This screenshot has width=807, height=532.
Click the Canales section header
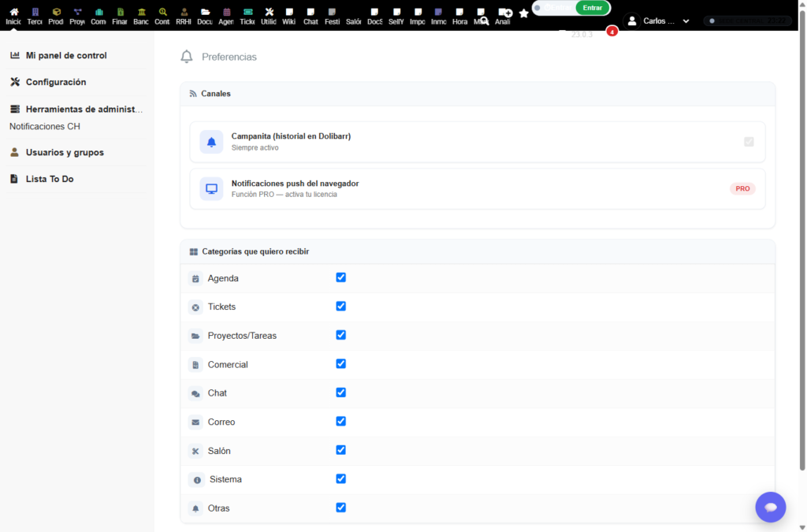pos(478,94)
